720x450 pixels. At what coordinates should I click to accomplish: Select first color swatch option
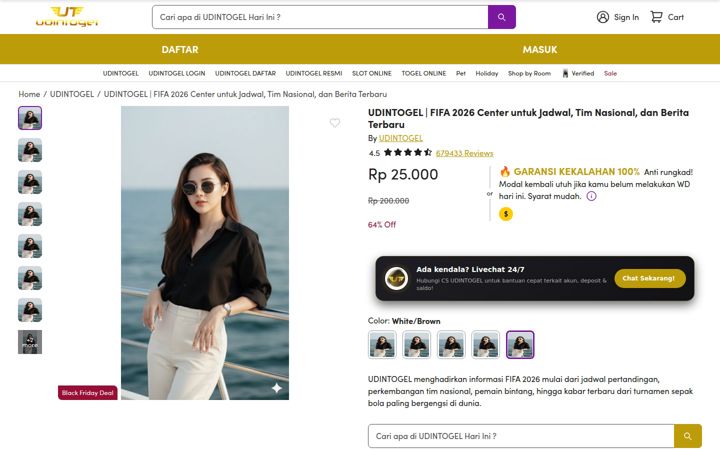click(x=382, y=344)
